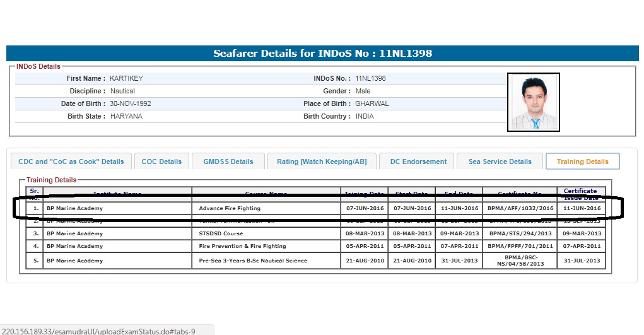Click certificate number BPMA/AFF/1032/2016
This screenshot has width=644, height=335.
pyautogui.click(x=520, y=208)
